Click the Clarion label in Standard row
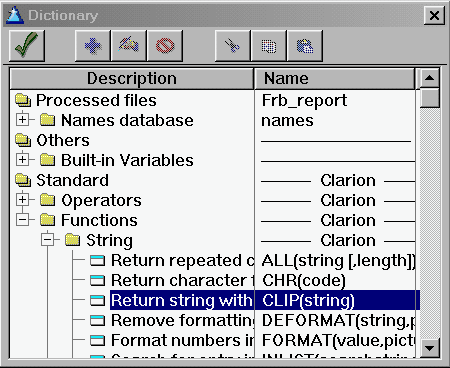 pos(348,180)
